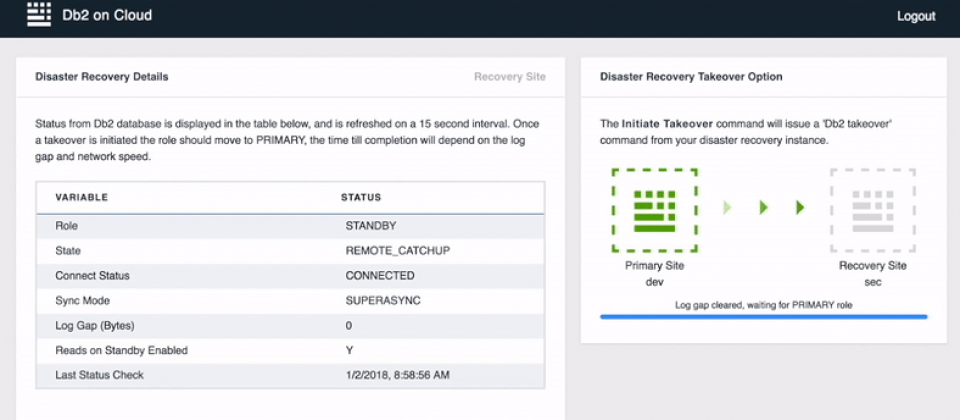Click the Db2 on Cloud grid logo
The height and width of the screenshot is (420, 960).
click(x=39, y=15)
